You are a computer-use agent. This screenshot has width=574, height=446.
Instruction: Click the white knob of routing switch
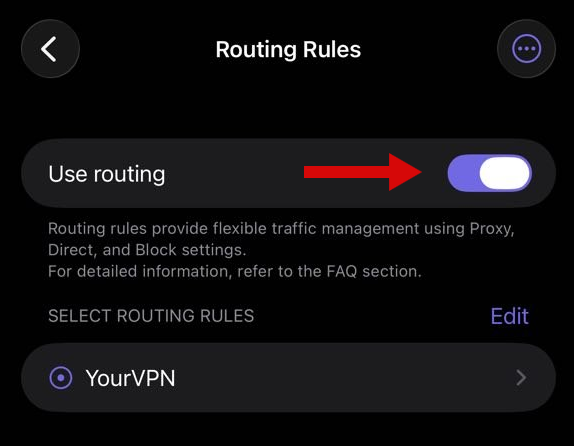504,173
